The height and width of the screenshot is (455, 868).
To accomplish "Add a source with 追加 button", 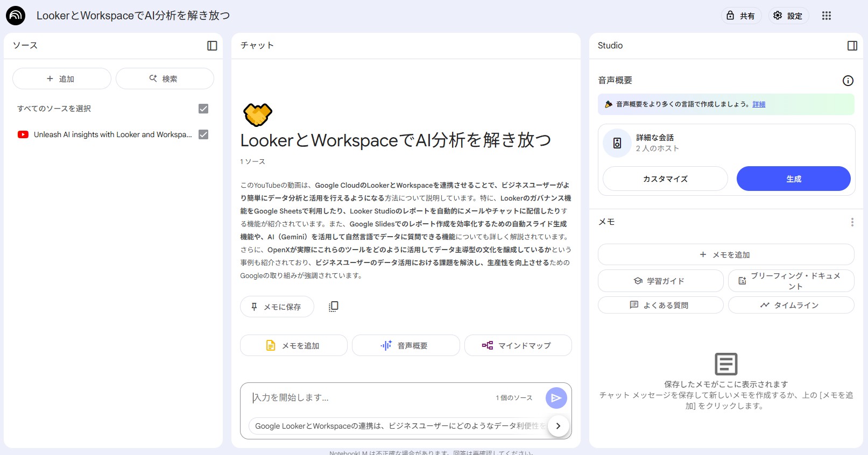I will (x=61, y=79).
